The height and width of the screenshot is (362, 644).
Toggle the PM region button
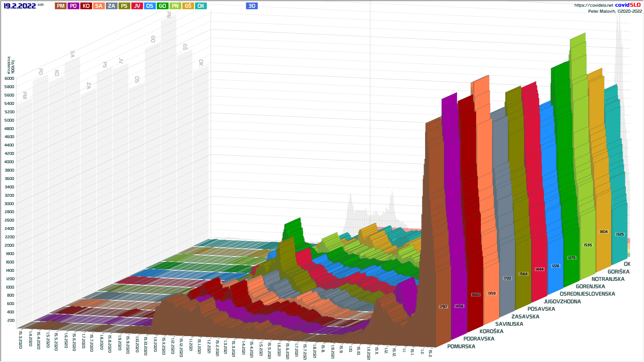61,6
